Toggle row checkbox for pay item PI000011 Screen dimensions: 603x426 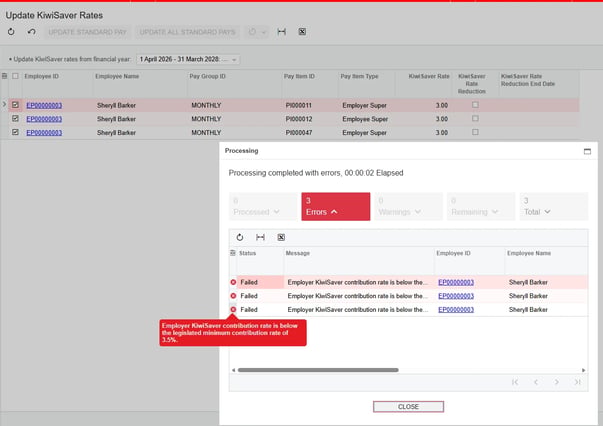click(15, 105)
